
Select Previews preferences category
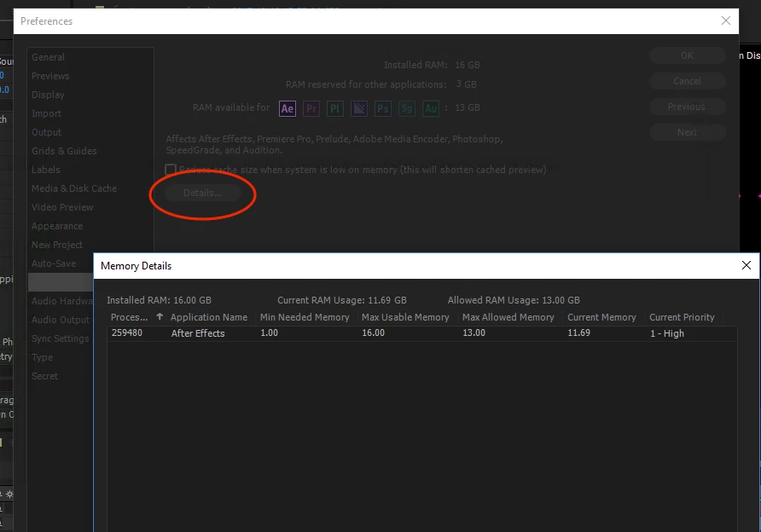click(x=50, y=76)
